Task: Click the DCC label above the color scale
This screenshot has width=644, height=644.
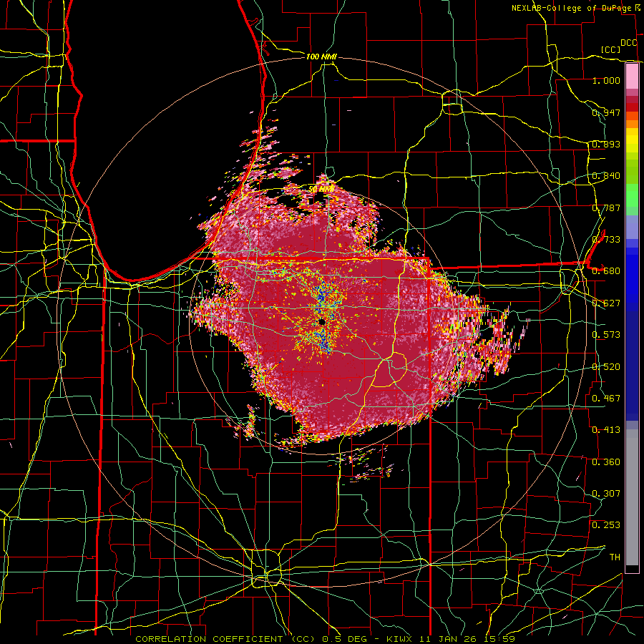Action: coord(629,43)
